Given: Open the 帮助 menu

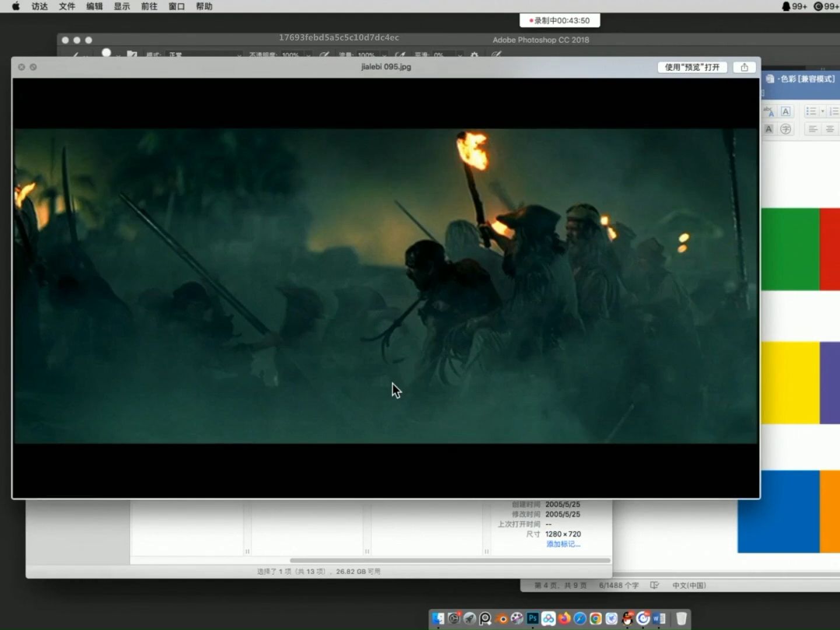Looking at the screenshot, I should click(x=204, y=6).
